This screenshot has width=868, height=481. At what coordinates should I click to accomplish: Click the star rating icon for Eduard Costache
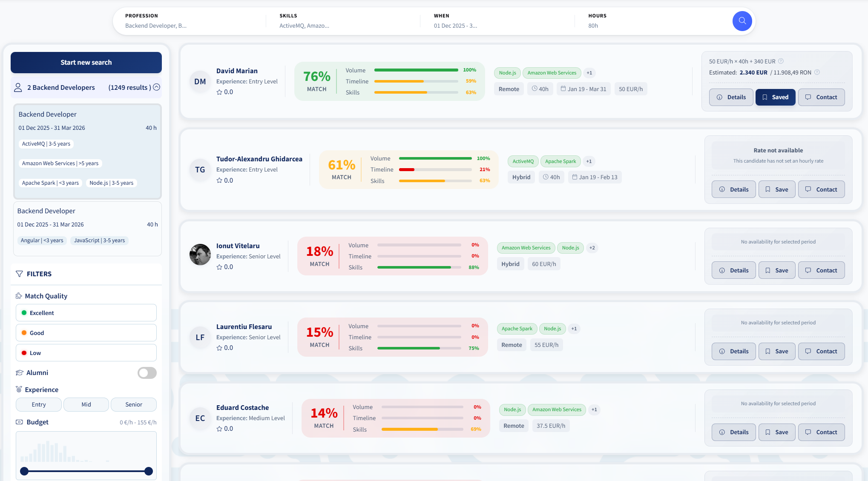point(219,429)
